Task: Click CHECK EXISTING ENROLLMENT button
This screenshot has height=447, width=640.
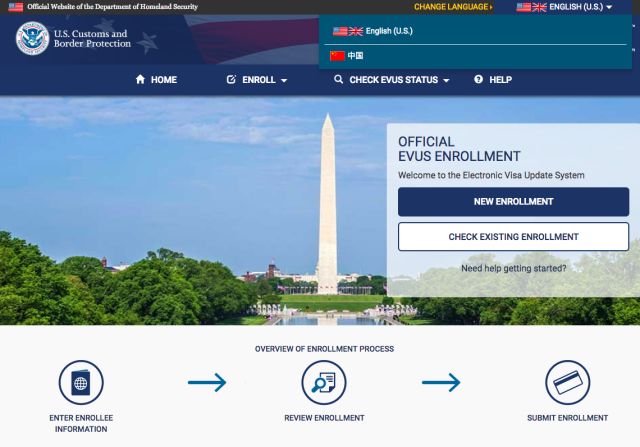Action: 513,237
